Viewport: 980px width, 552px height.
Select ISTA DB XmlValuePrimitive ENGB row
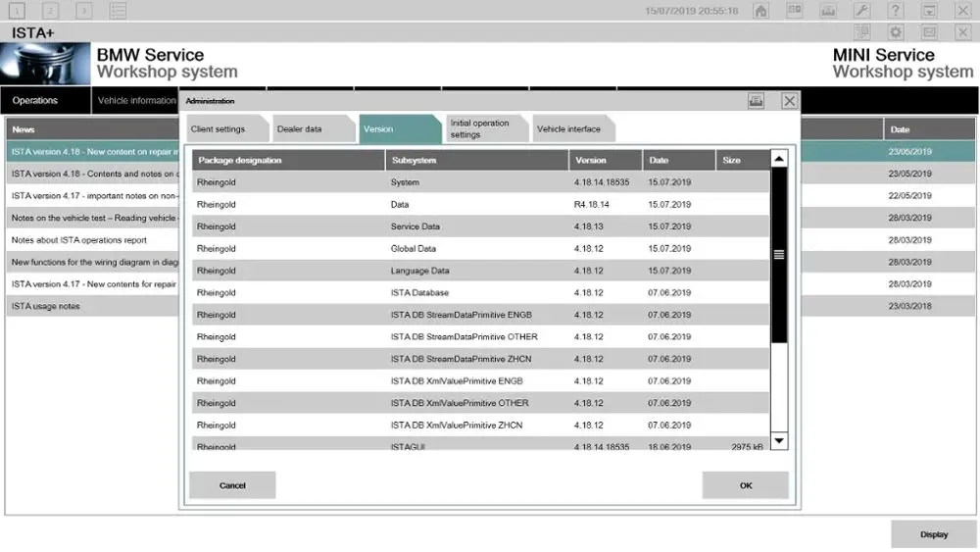coord(480,381)
